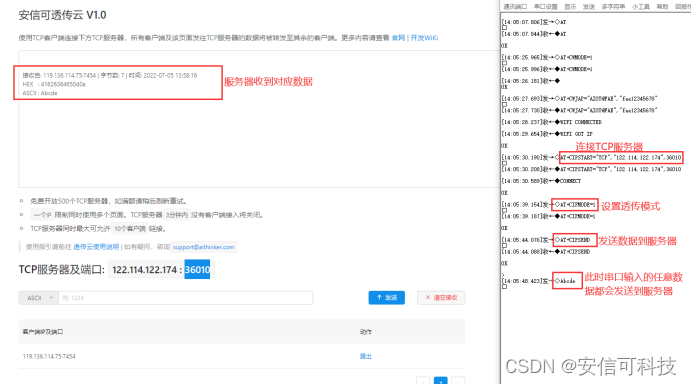
Task: Click the blue 发送 send button
Action: pyautogui.click(x=387, y=298)
